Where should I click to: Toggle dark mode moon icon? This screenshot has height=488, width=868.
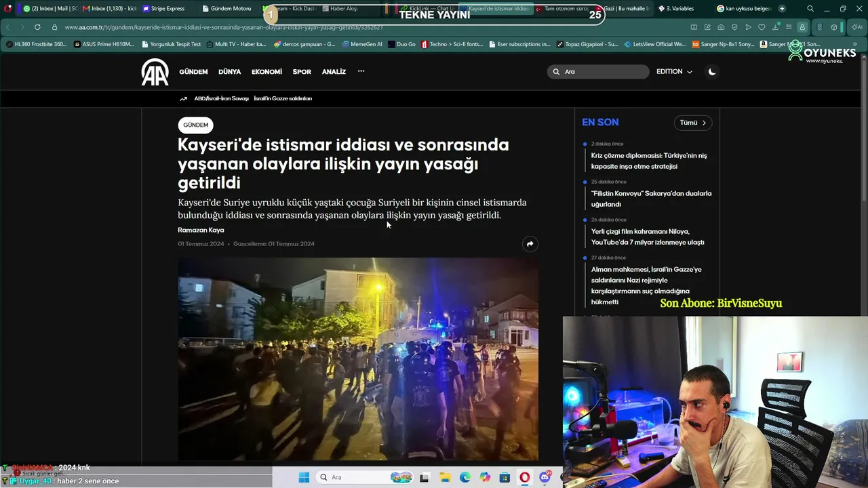click(x=711, y=72)
